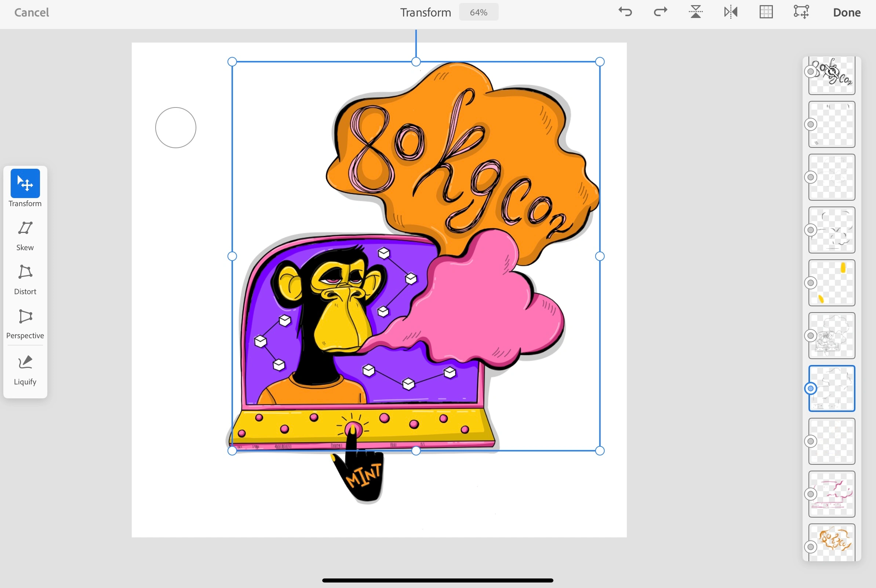Toggle selection circle of second layer
The image size is (876, 588).
click(811, 124)
